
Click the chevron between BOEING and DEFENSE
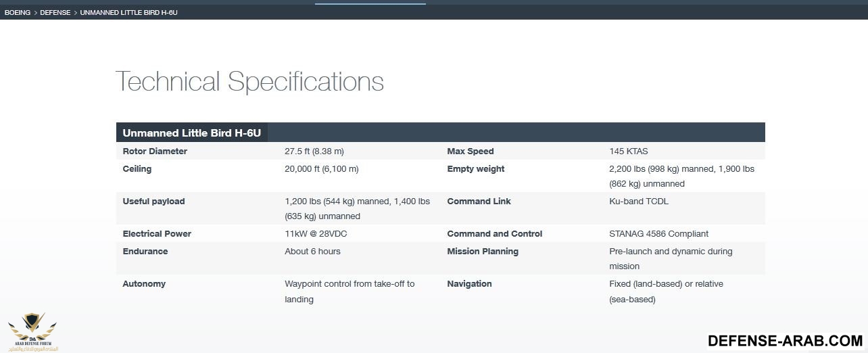click(35, 13)
